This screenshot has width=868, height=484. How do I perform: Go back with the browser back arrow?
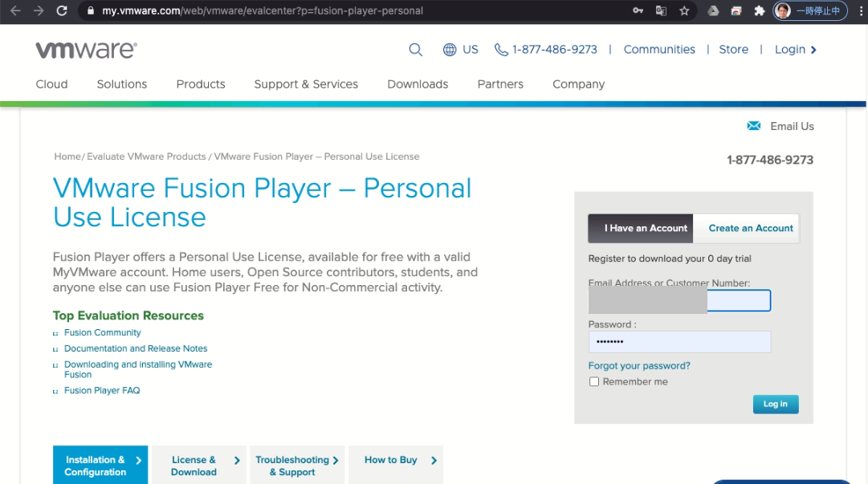coord(15,10)
